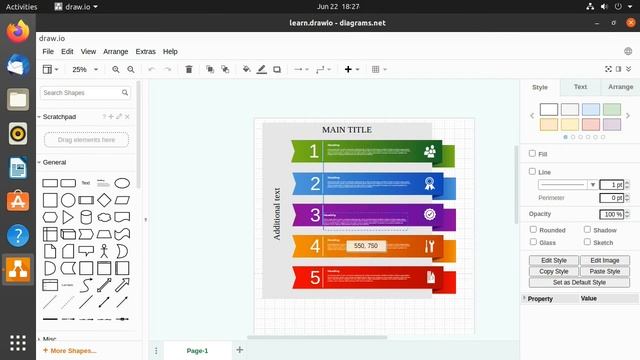
Task: Open the View menu
Action: point(88,51)
